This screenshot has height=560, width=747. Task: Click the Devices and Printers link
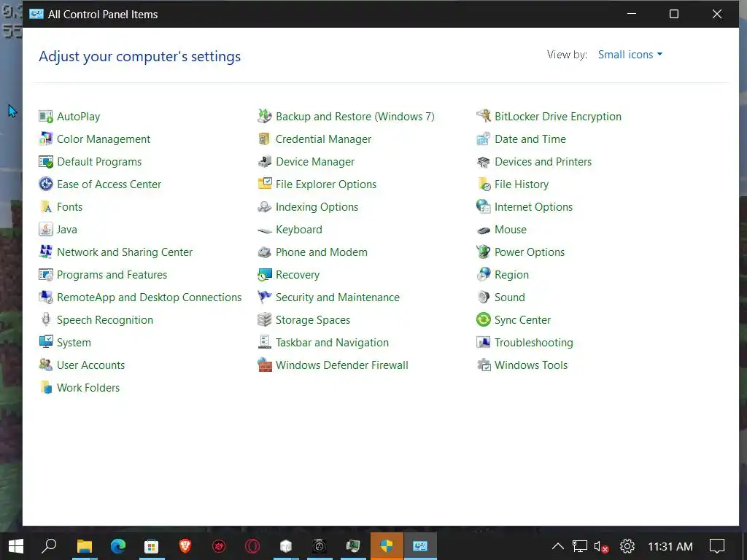click(x=543, y=162)
